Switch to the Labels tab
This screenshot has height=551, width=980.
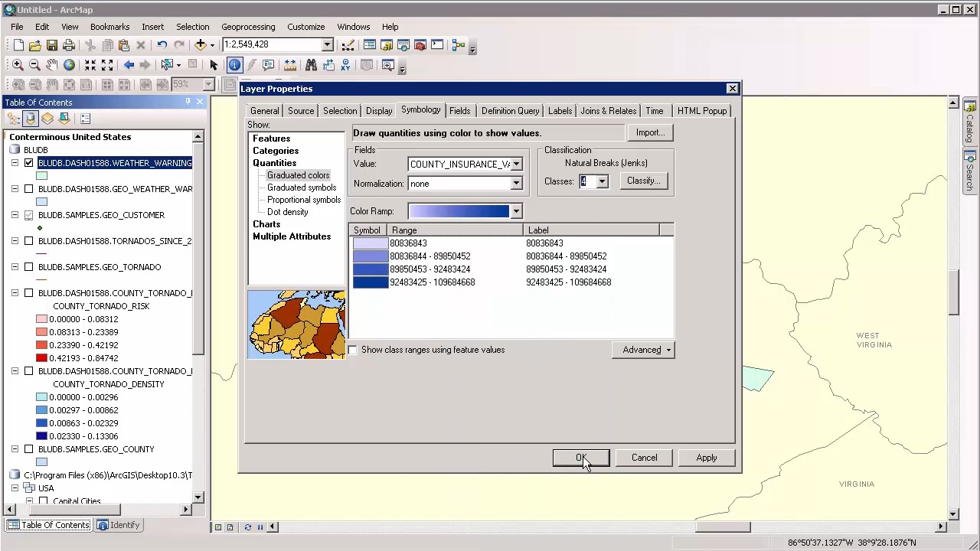pyautogui.click(x=560, y=111)
